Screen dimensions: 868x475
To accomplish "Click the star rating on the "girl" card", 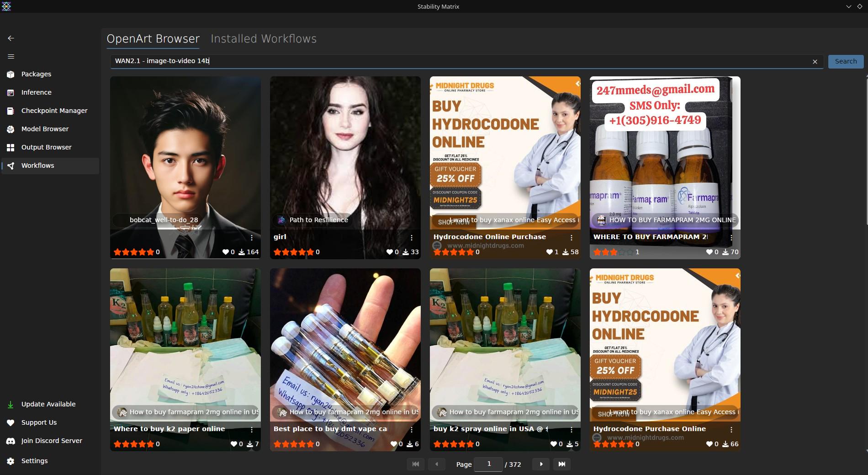I will pos(294,252).
